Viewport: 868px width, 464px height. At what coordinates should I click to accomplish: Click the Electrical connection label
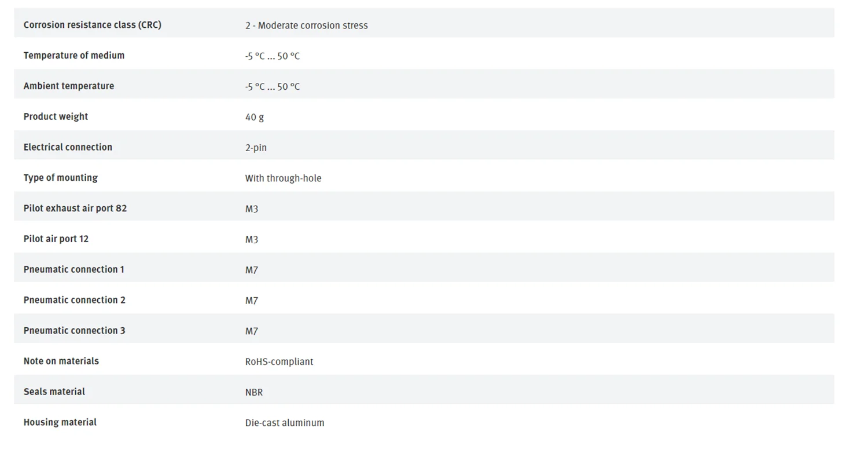point(68,147)
